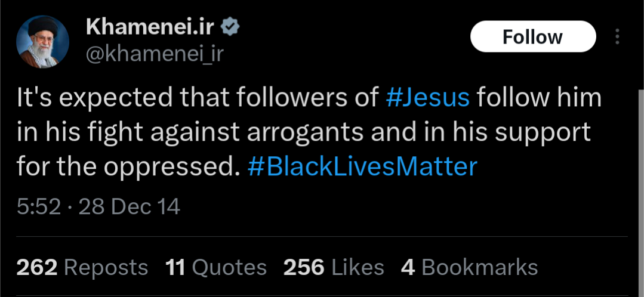The width and height of the screenshot is (644, 297).
Task: Open the three-dot more options menu
Action: point(617,36)
